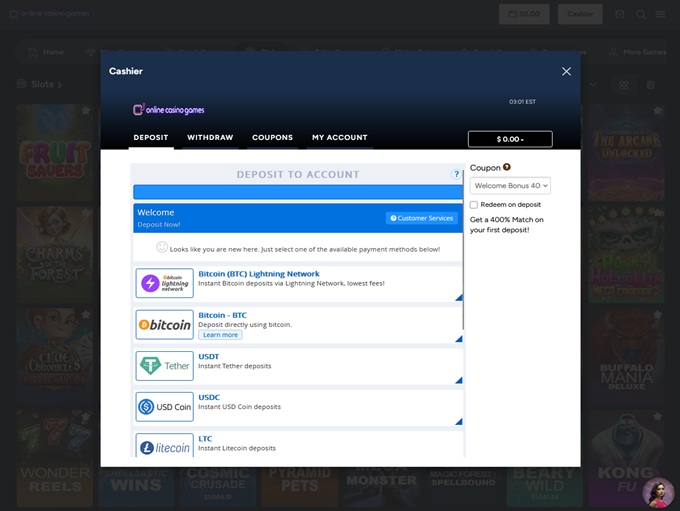Go to the My Account tab
This screenshot has width=680, height=511.
[x=340, y=137]
